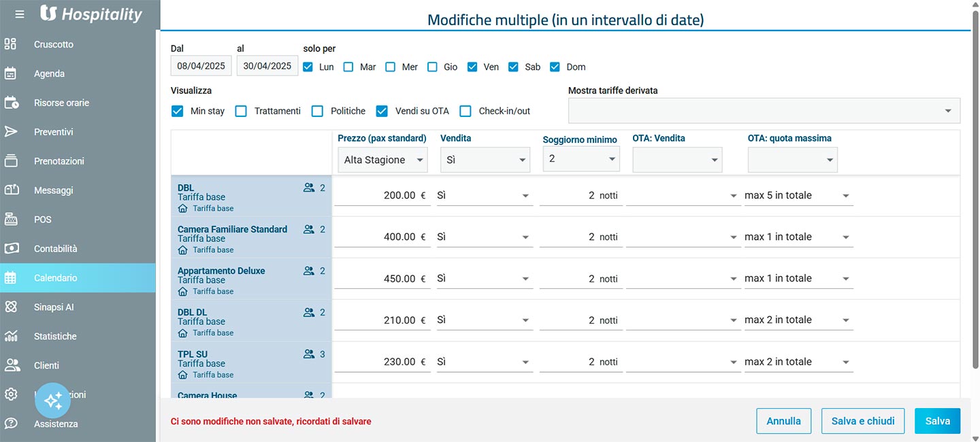
Task: Click the Dal start date field
Action: point(201,66)
